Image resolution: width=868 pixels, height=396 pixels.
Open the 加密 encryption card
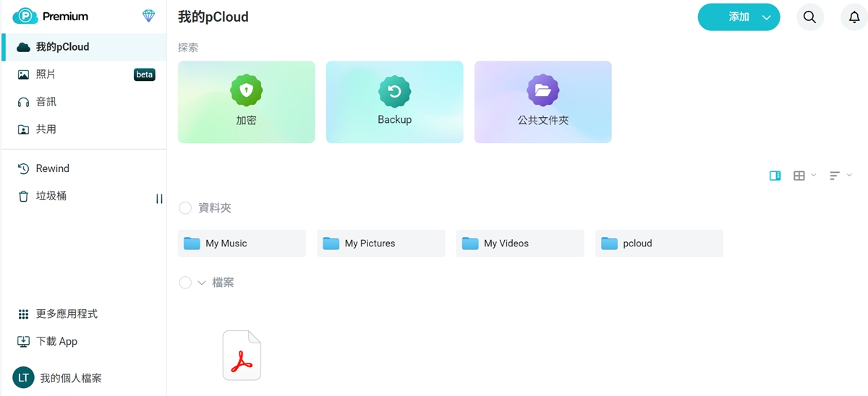247,102
